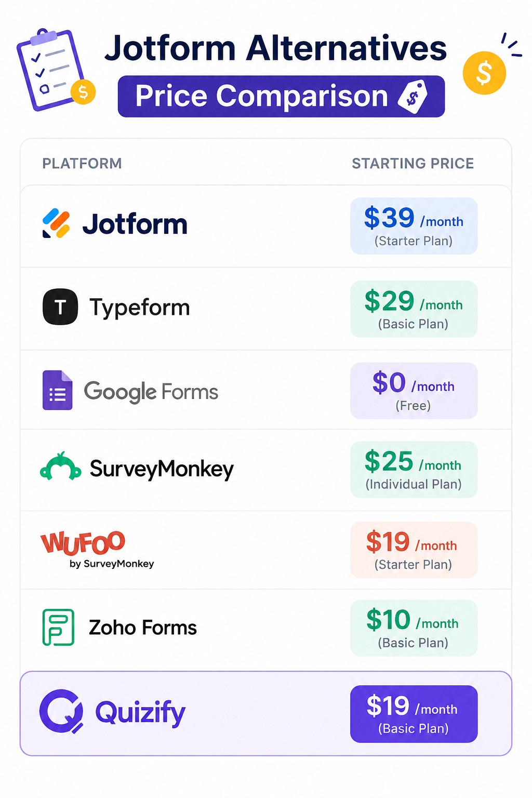Click the green SurveyMonkey monkey logo

[x=61, y=466]
